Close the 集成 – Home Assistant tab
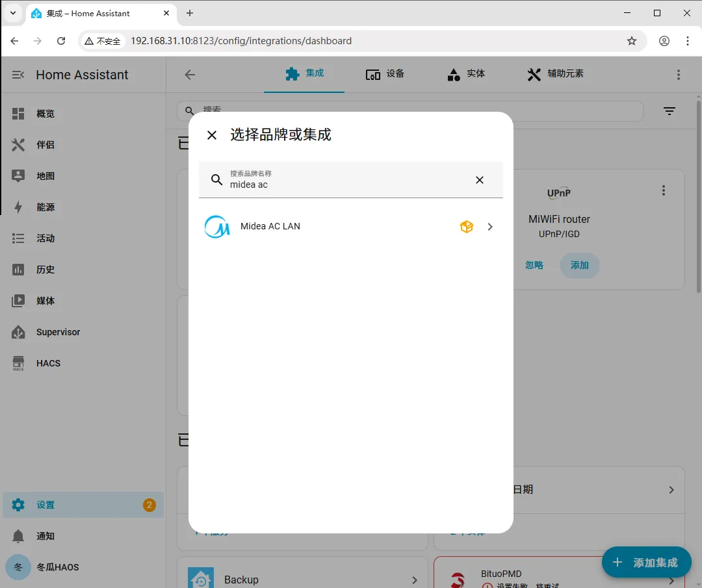The height and width of the screenshot is (588, 702). [166, 14]
